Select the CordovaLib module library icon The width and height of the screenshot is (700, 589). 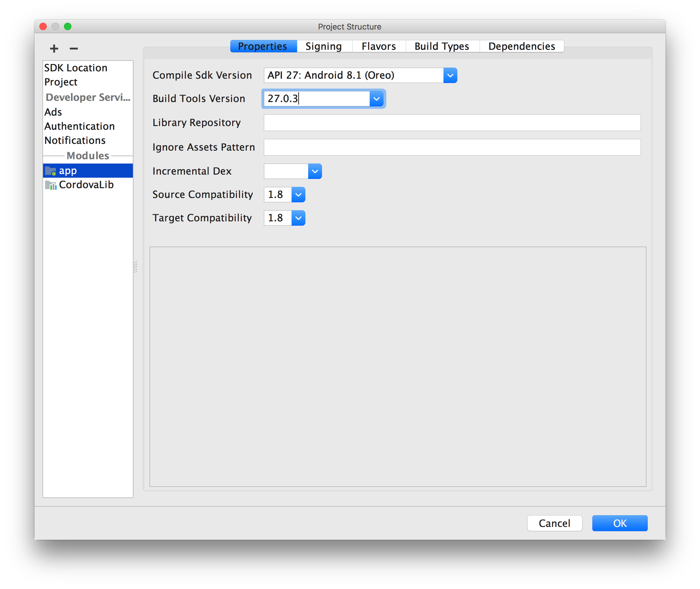pos(50,185)
